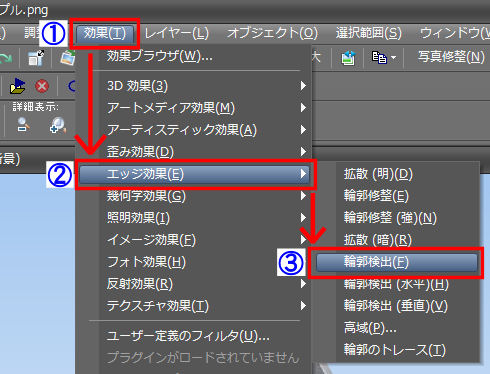The width and height of the screenshot is (490, 374).
Task: Click the fit-to-window resize icon
Action: point(36,58)
